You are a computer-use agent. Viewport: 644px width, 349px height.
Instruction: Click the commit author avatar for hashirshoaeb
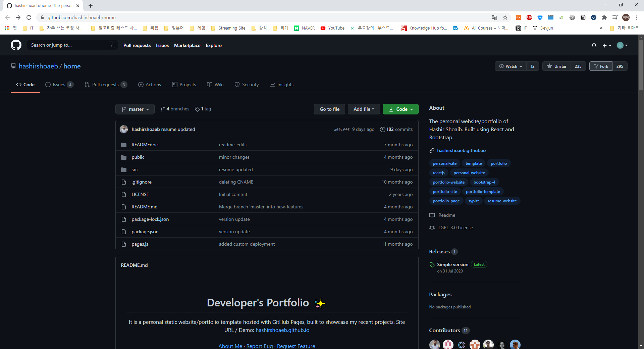click(124, 129)
